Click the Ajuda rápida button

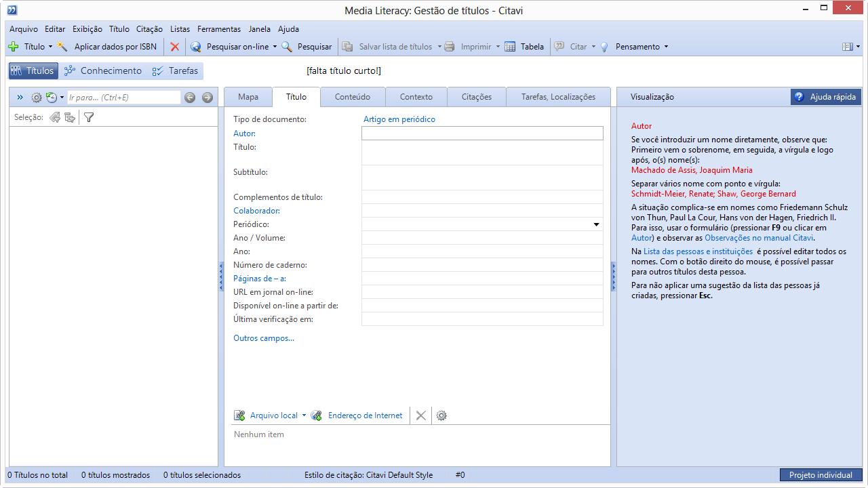point(826,97)
